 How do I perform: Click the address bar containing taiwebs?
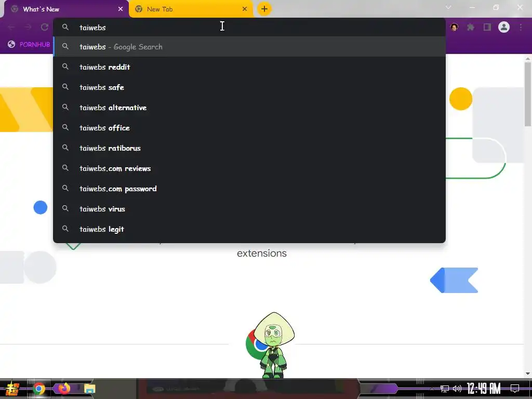tap(249, 27)
